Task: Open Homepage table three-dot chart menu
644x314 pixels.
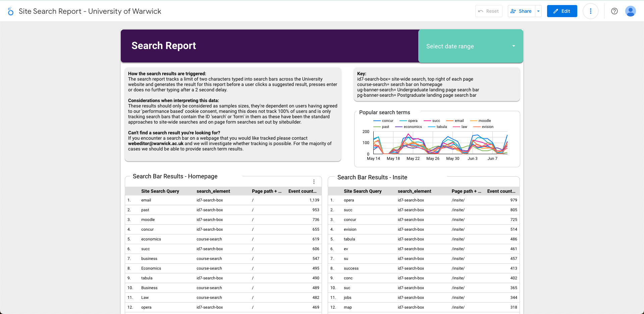Action: pos(314,182)
